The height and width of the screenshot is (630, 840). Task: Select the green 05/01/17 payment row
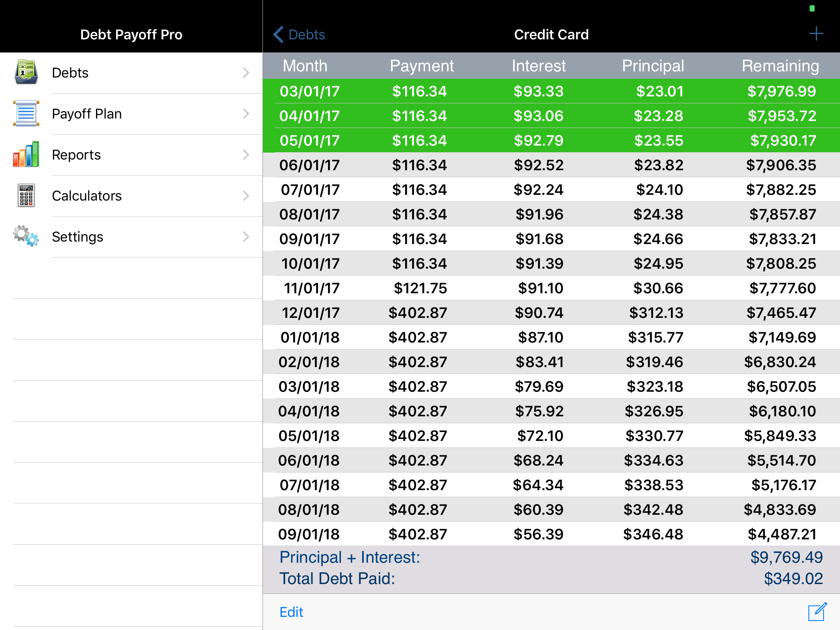551,140
